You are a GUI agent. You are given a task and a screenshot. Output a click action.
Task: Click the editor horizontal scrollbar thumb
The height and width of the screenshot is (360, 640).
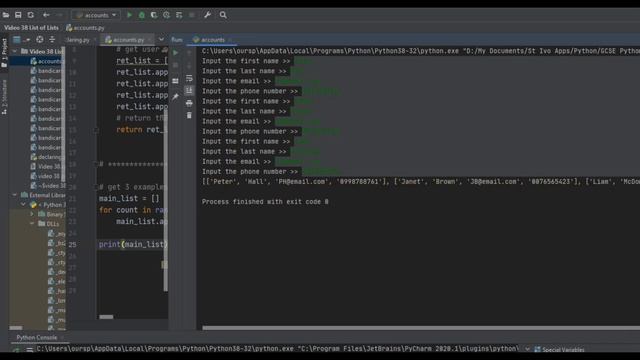106,317
